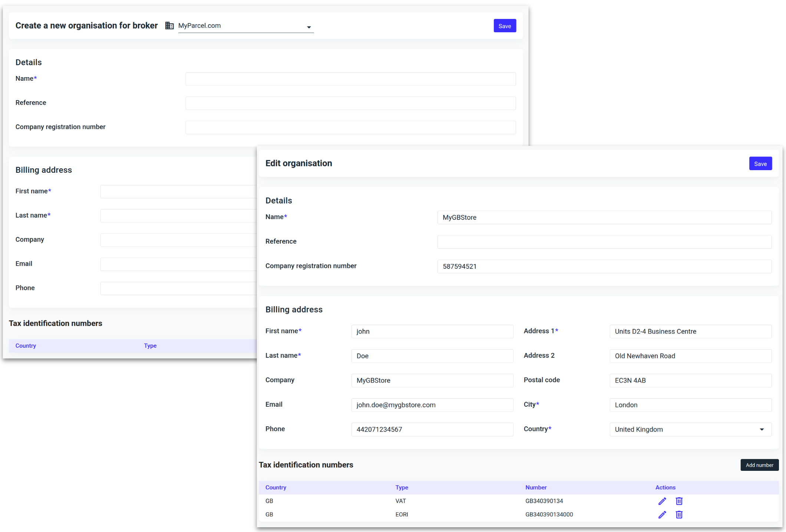786x532 pixels.
Task: Open the MyParcel.com broker dropdown
Action: click(309, 27)
